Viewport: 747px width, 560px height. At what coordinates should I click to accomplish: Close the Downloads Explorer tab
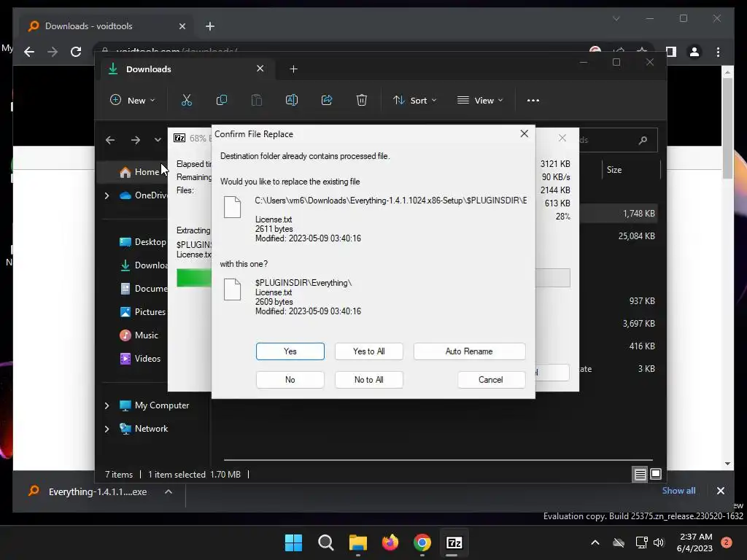coord(260,69)
